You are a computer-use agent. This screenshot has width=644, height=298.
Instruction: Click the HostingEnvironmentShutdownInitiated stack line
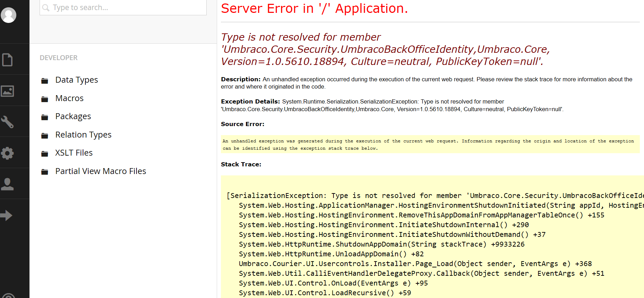click(441, 205)
